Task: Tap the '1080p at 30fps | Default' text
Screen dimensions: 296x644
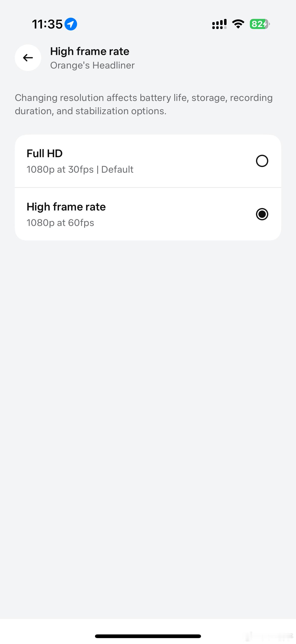Action: coord(80,169)
